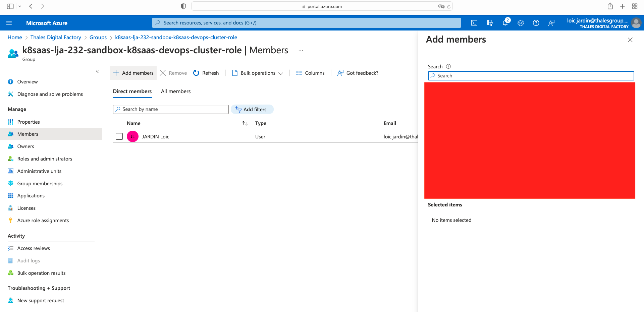Click the Azure top search resources bar
This screenshot has height=312, width=644.
[306, 23]
